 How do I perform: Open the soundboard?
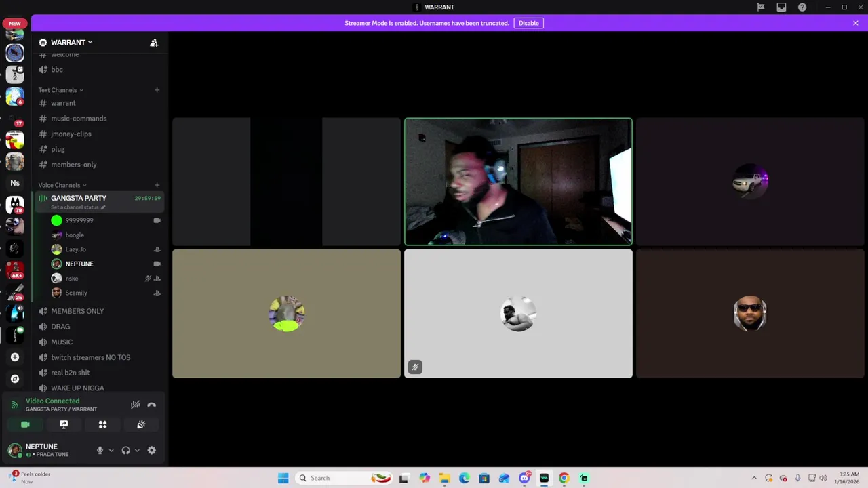pos(141,424)
